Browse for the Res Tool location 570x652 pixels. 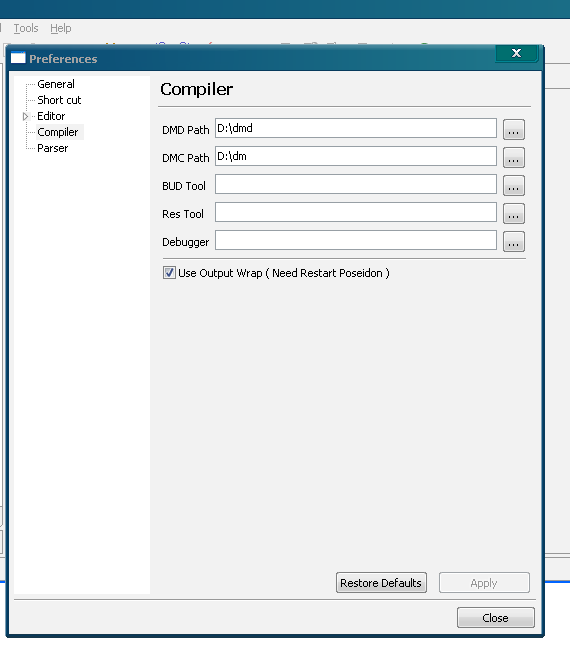click(x=514, y=213)
